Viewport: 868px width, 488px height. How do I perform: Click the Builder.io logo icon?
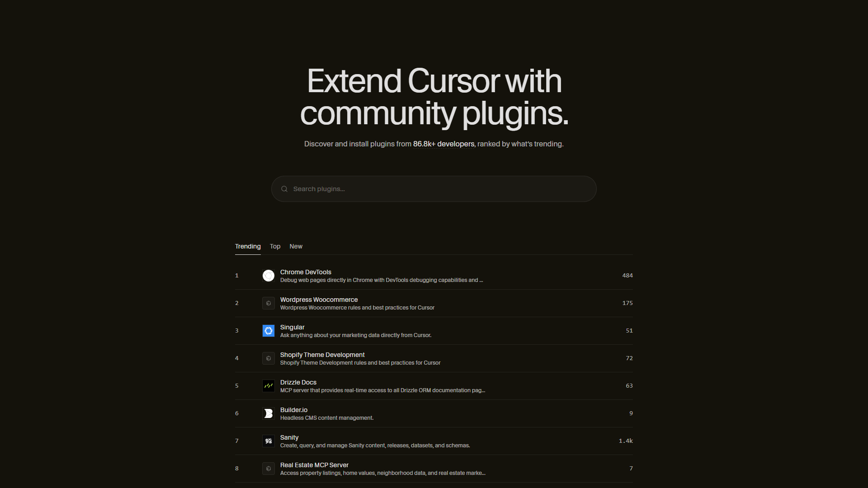coord(269,413)
